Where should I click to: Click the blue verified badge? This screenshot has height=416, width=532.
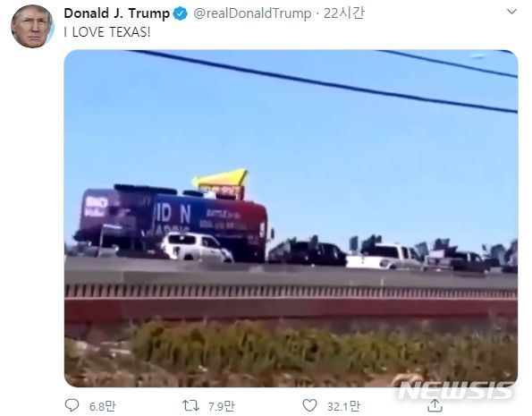[180, 14]
